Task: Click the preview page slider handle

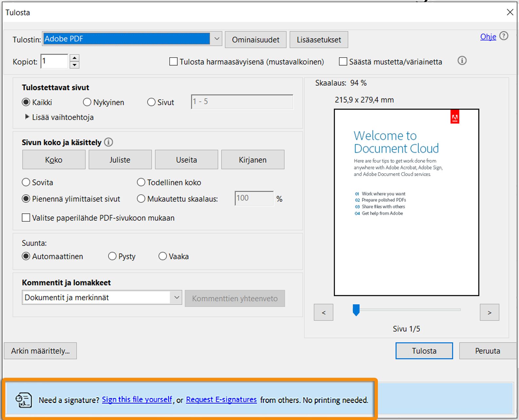Action: [x=356, y=310]
